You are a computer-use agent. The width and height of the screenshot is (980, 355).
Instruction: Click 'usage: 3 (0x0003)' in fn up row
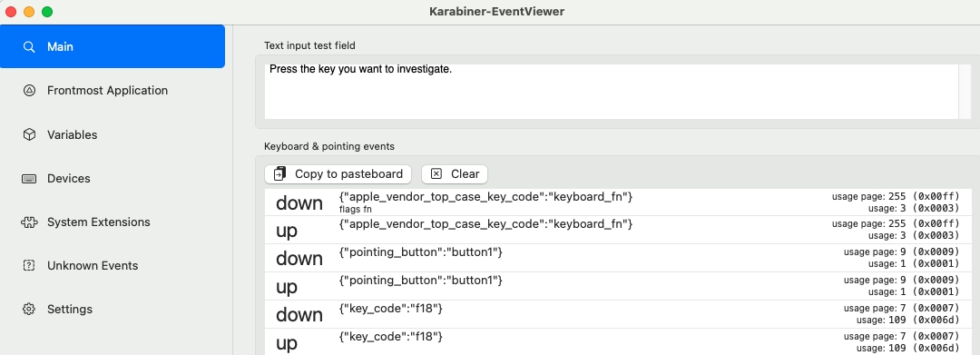tap(915, 236)
